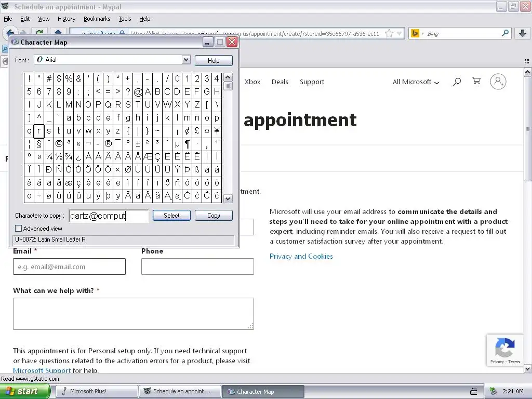Click the Phone input field
Image resolution: width=532 pixels, height=399 pixels.
pos(197,267)
